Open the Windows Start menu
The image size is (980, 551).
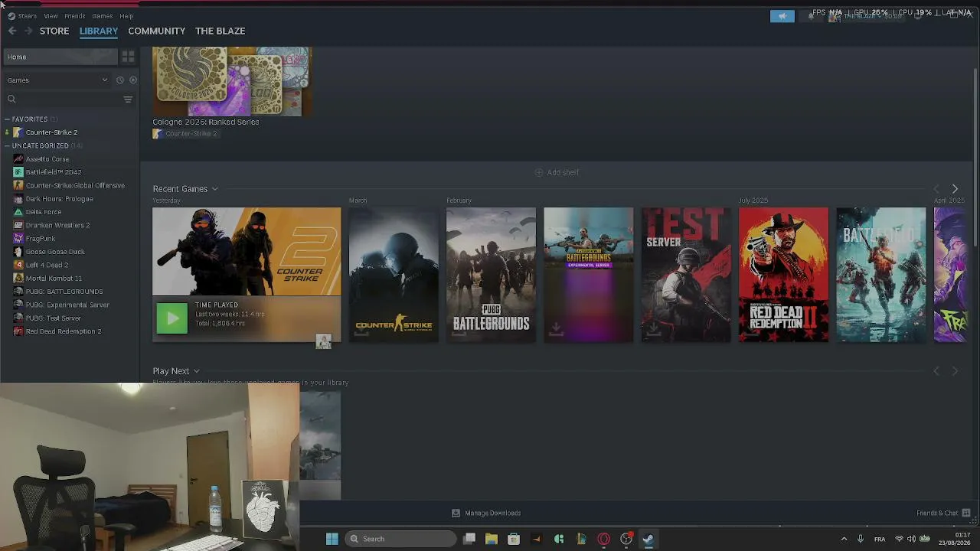tap(332, 539)
